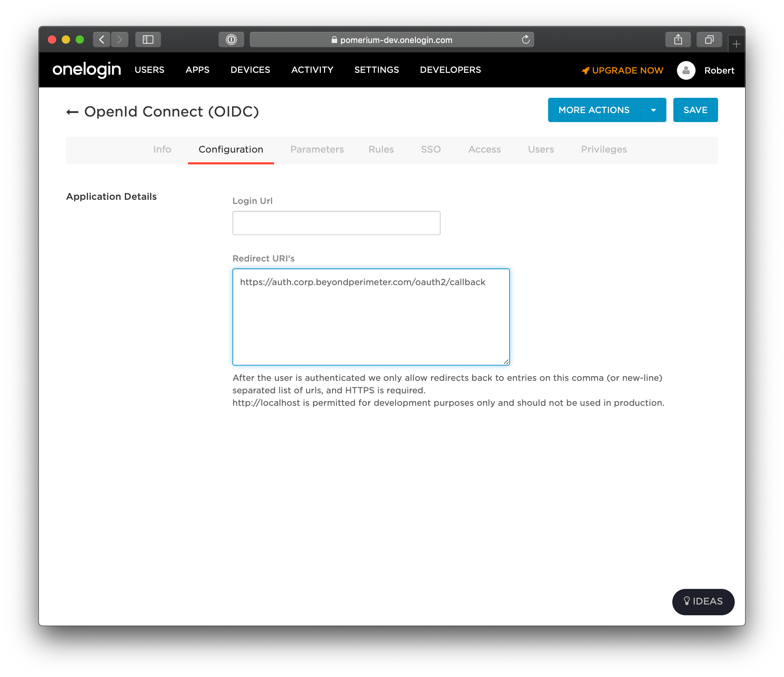The width and height of the screenshot is (784, 677).
Task: Open a new tab with the plus icon
Action: 736,44
